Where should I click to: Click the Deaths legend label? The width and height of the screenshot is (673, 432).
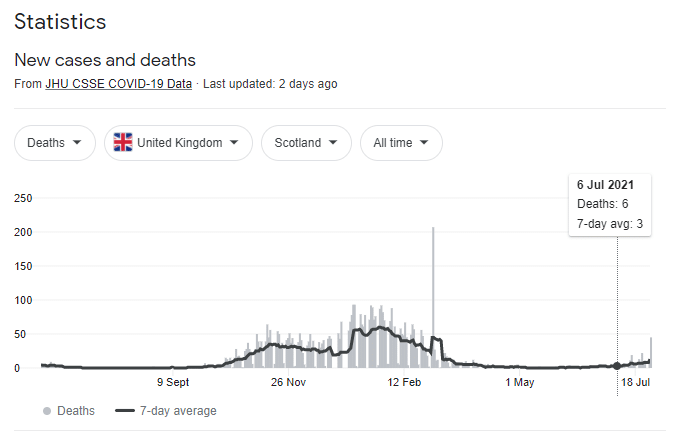(76, 411)
